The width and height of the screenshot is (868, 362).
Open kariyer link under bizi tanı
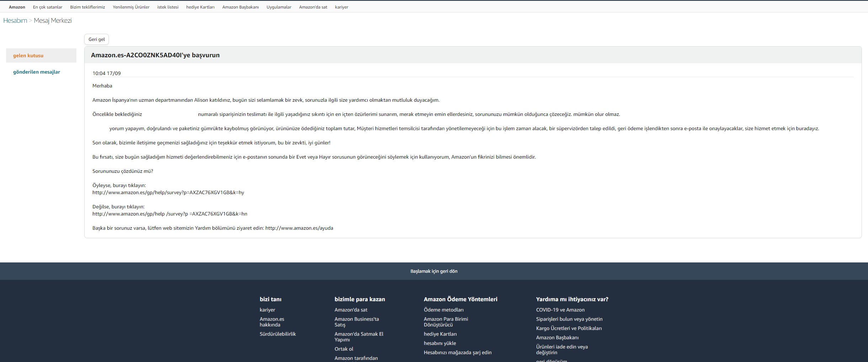click(x=267, y=310)
